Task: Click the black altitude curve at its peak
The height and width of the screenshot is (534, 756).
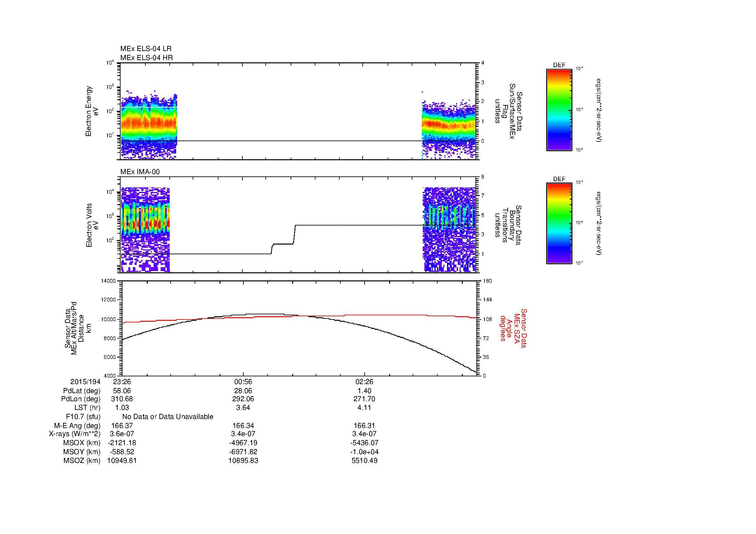Action: click(x=265, y=314)
